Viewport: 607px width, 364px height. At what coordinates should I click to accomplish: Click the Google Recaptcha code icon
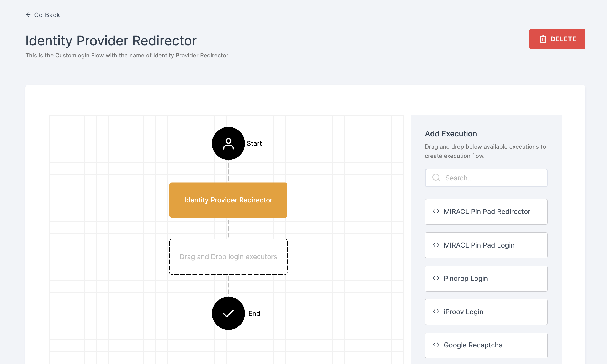(436, 345)
